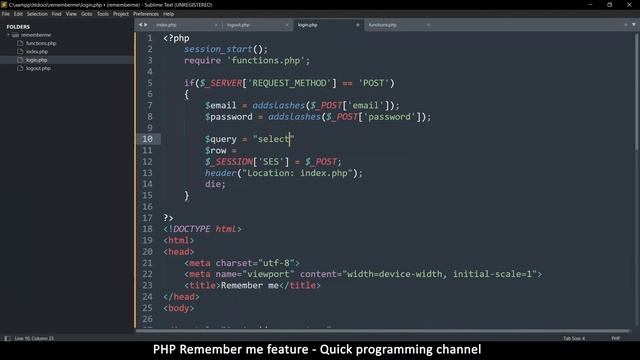Click the login.php file icon in sidebar
The image size is (640, 360).
pyautogui.click(x=20, y=60)
